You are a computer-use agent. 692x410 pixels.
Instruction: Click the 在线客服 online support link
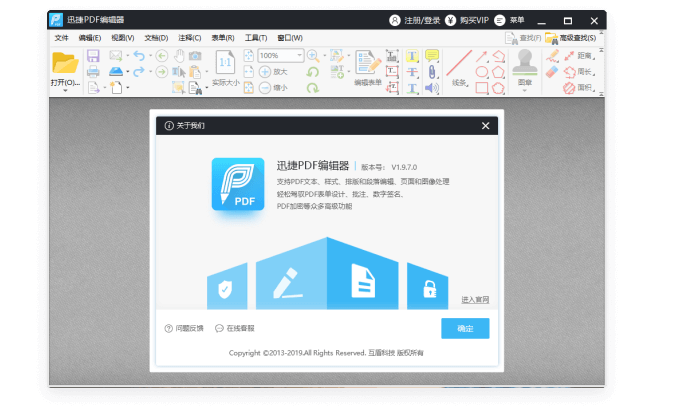click(235, 328)
